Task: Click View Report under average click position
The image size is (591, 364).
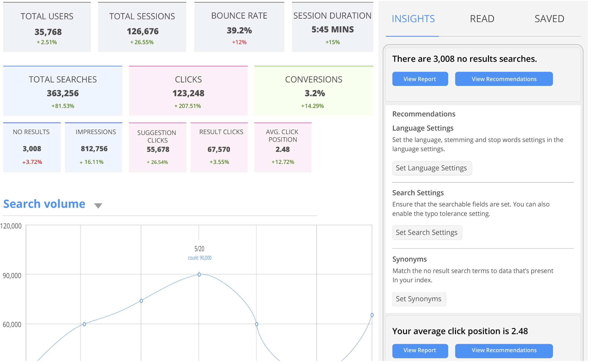Action: tap(420, 351)
